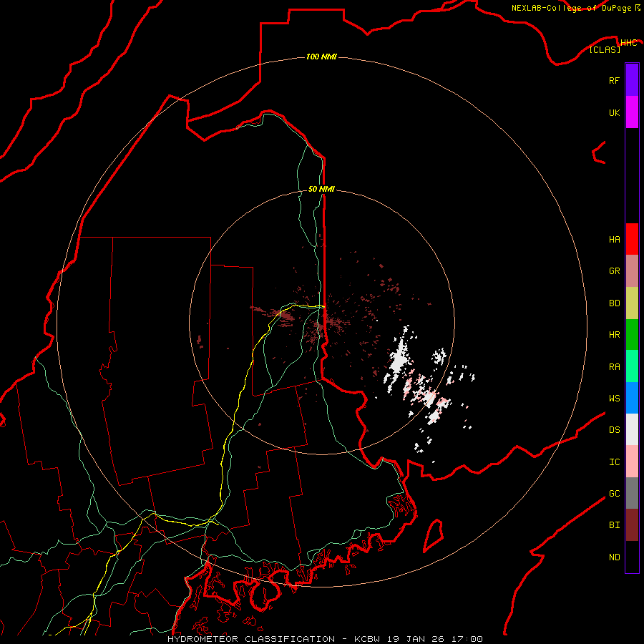This screenshot has width=644, height=644.
Task: Click the DS white legend swatch
Action: (x=632, y=429)
